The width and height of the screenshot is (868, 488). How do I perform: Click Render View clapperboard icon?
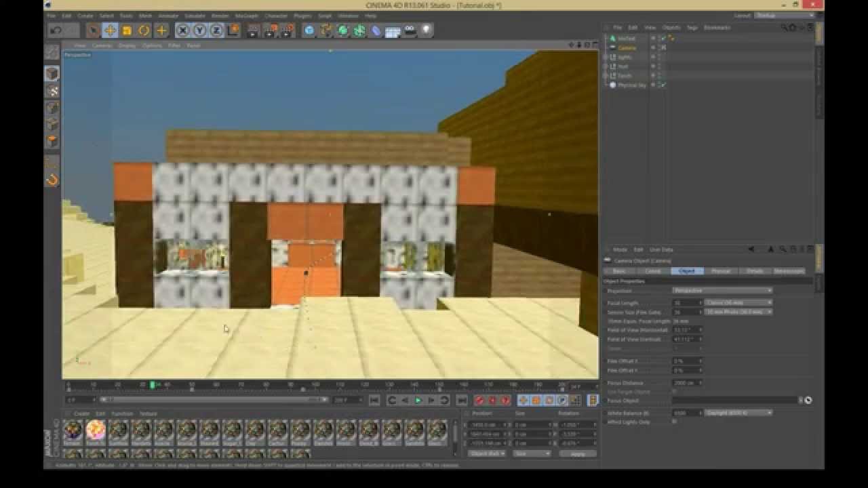253,30
